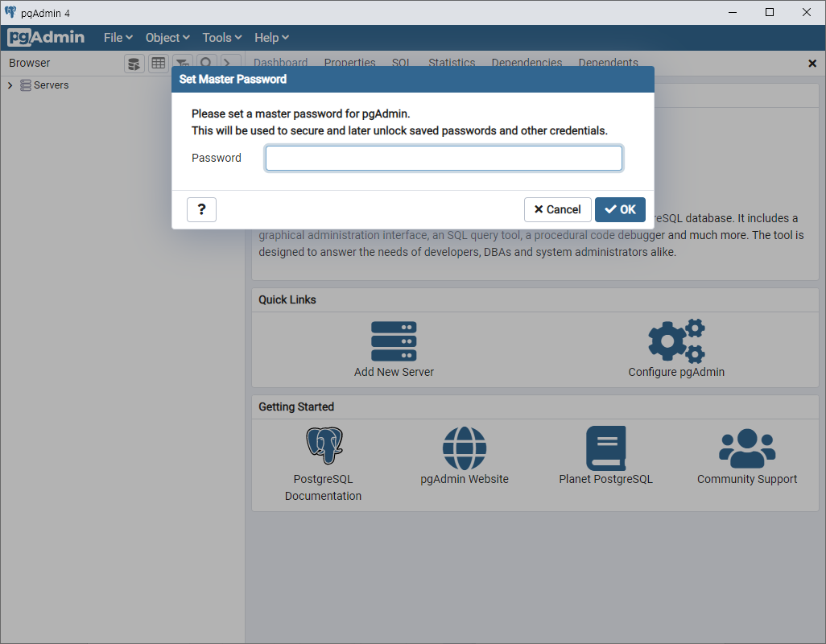
Task: Switch to the Properties tab
Action: pos(349,62)
